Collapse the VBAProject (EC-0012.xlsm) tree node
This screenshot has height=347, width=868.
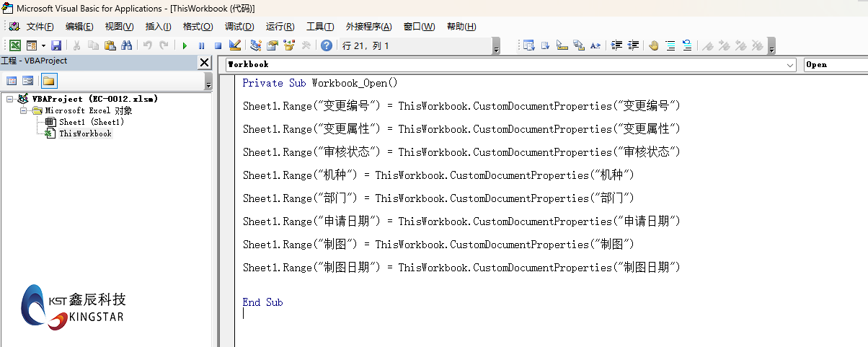tap(10, 99)
